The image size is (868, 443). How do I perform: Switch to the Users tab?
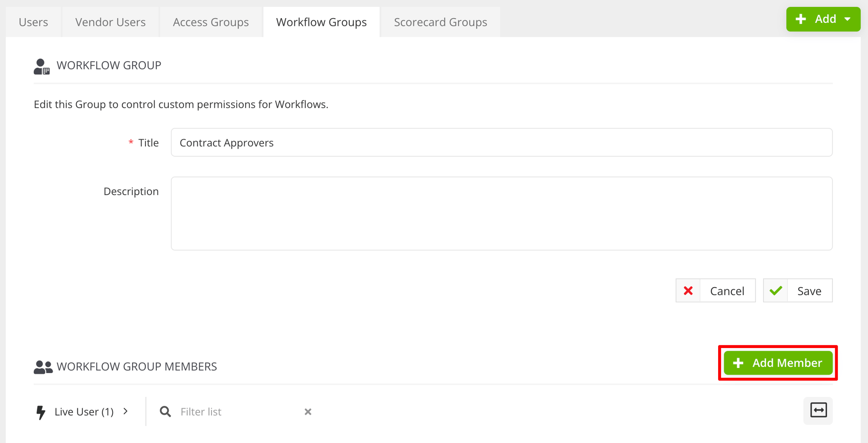pyautogui.click(x=33, y=22)
